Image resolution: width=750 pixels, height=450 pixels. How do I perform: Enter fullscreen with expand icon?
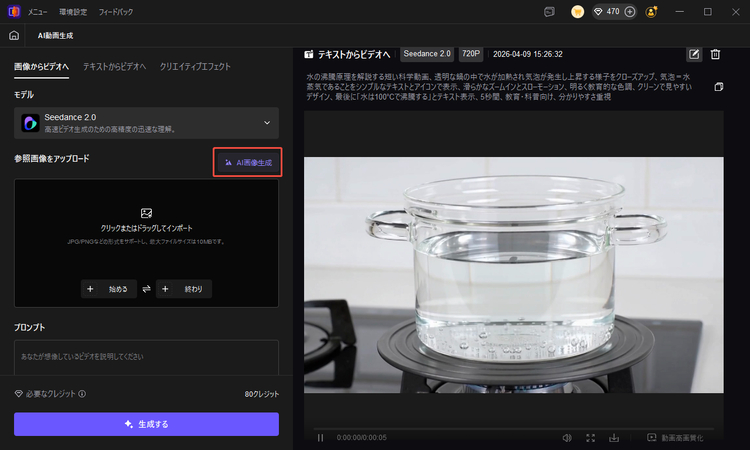pos(591,438)
